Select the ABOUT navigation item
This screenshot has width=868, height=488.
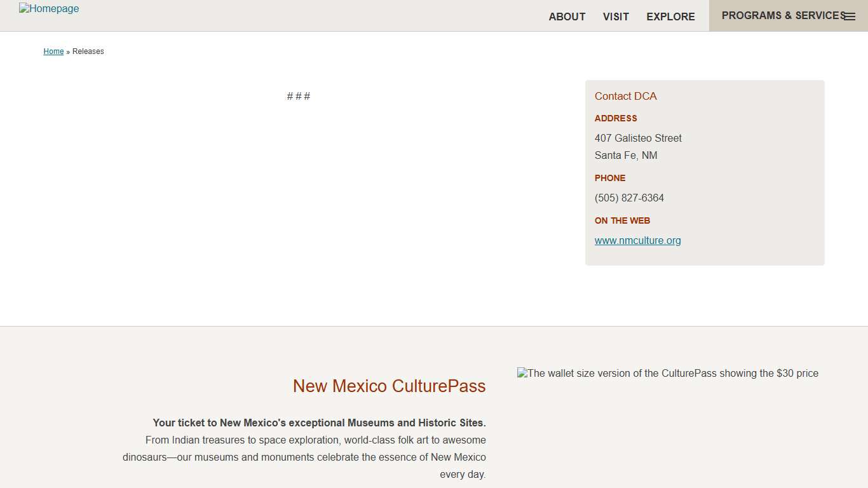pyautogui.click(x=567, y=17)
